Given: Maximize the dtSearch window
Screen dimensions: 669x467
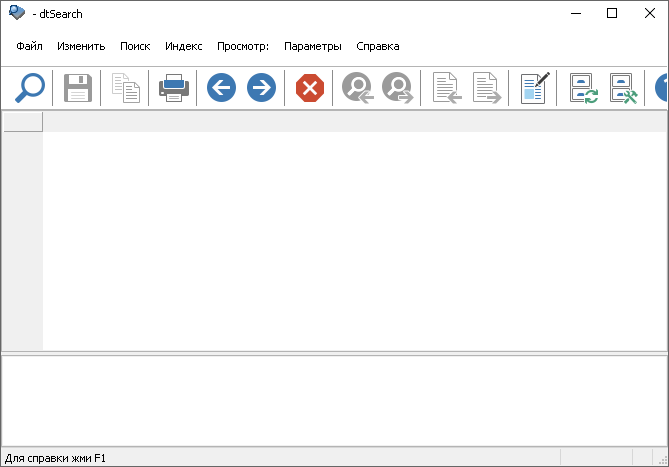Looking at the screenshot, I should 612,13.
